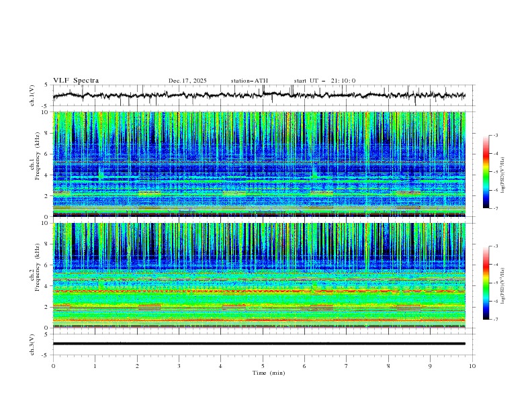Pick the 3 minute tick on time axis
This screenshot has width=532, height=411.
(179, 365)
